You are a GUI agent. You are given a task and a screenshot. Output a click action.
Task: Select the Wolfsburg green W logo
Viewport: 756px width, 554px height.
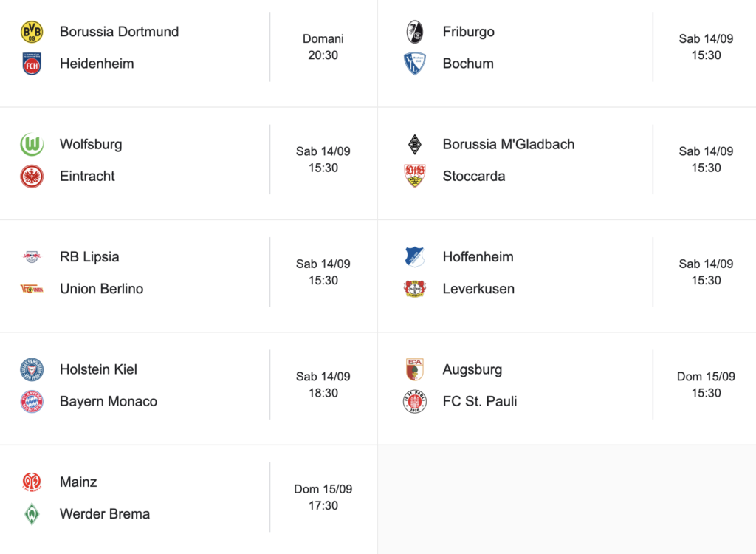[x=32, y=144]
